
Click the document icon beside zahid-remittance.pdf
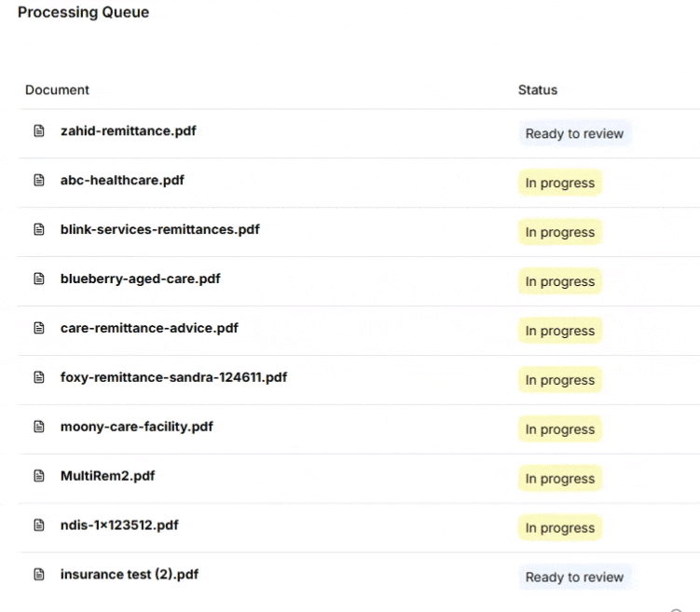[x=39, y=130]
